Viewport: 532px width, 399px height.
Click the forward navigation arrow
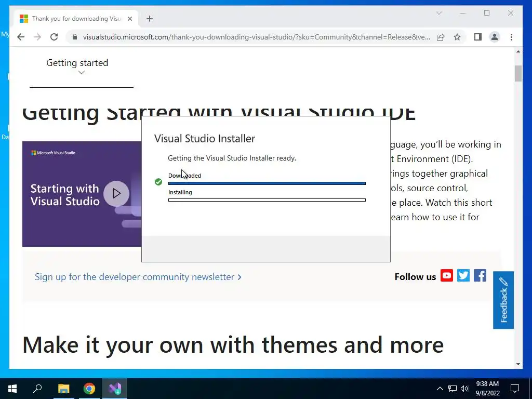coord(37,37)
